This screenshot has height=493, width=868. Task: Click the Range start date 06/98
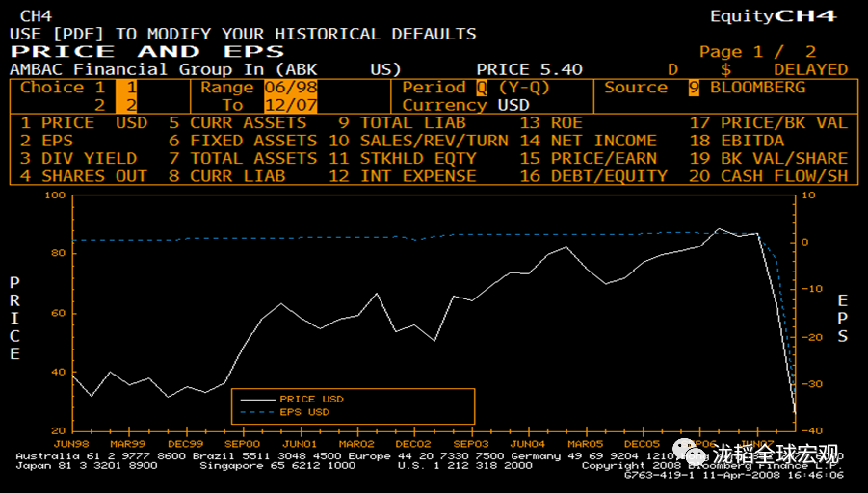tap(291, 88)
